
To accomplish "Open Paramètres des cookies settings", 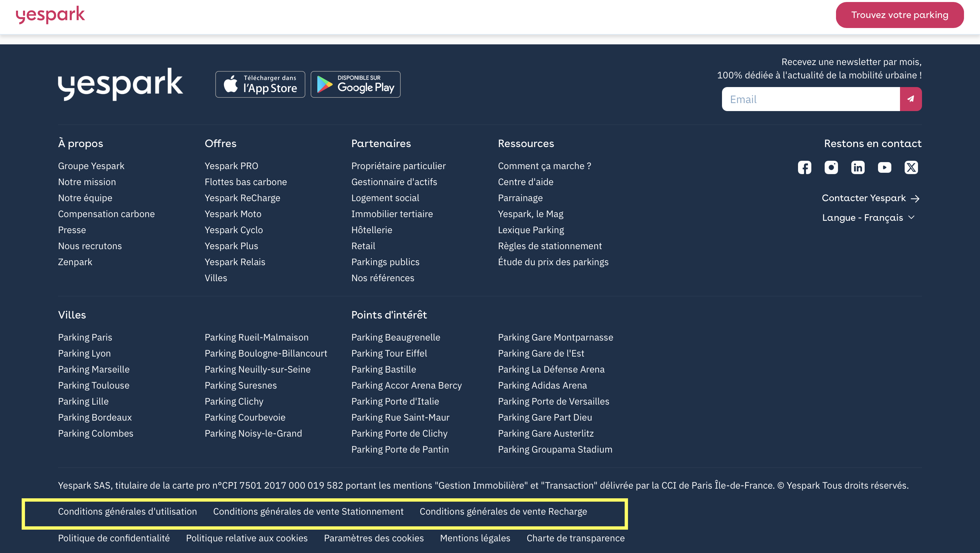I will (x=374, y=538).
